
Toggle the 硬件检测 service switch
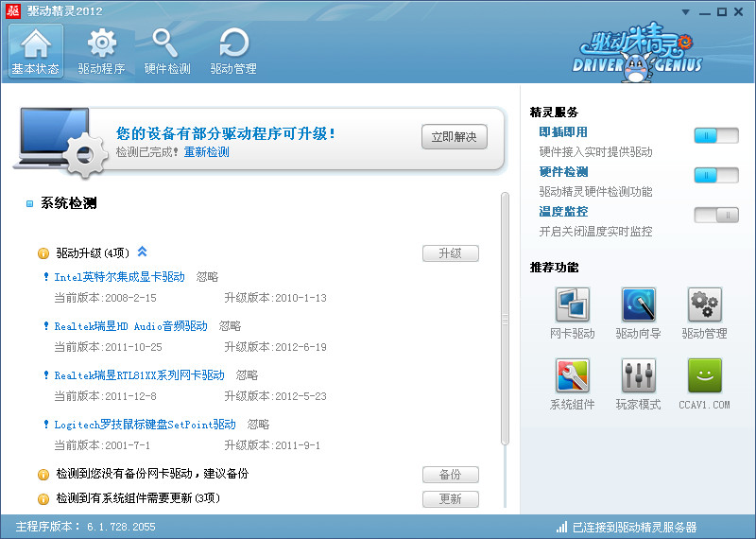click(716, 175)
